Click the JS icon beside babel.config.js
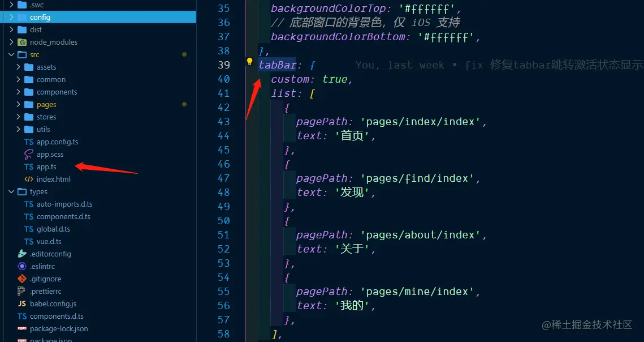The image size is (644, 342). tap(21, 303)
